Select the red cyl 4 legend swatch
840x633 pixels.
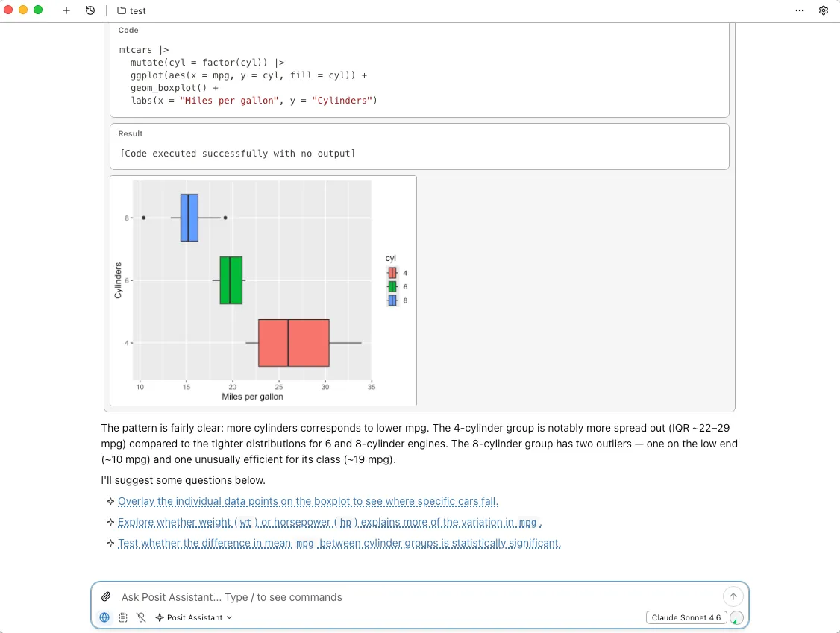click(x=393, y=273)
